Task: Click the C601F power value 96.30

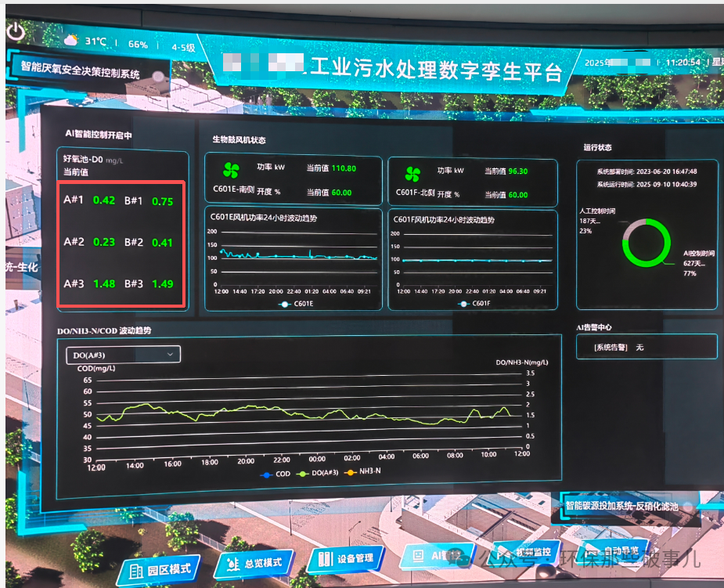Action: (x=518, y=171)
